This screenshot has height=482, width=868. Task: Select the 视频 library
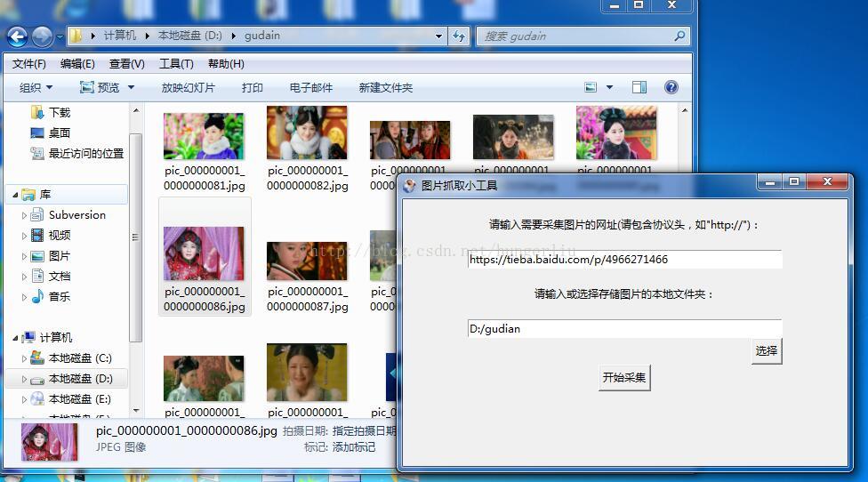pos(60,235)
